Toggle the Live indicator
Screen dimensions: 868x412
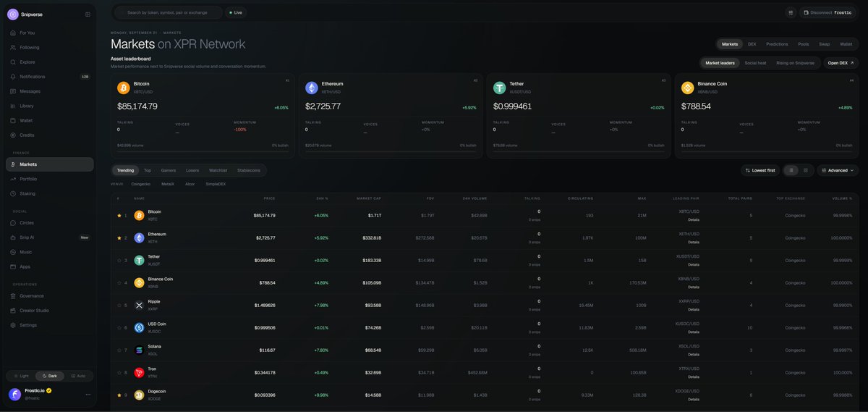click(x=235, y=12)
